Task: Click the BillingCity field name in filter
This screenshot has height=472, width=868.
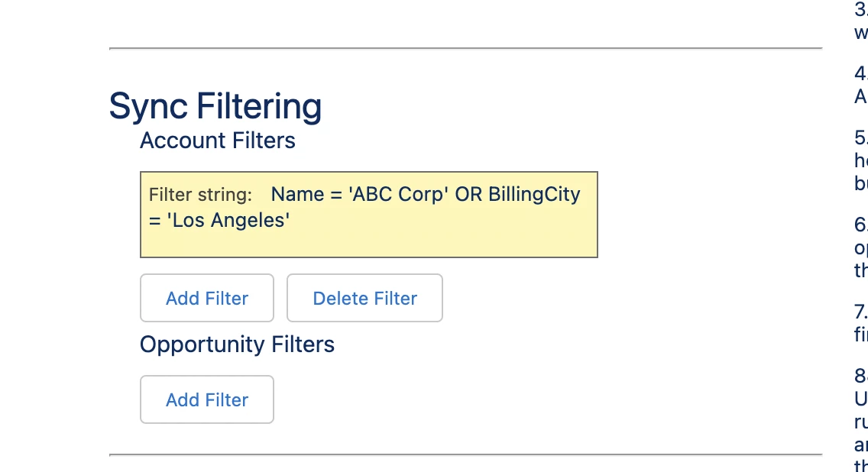Action: (532, 194)
